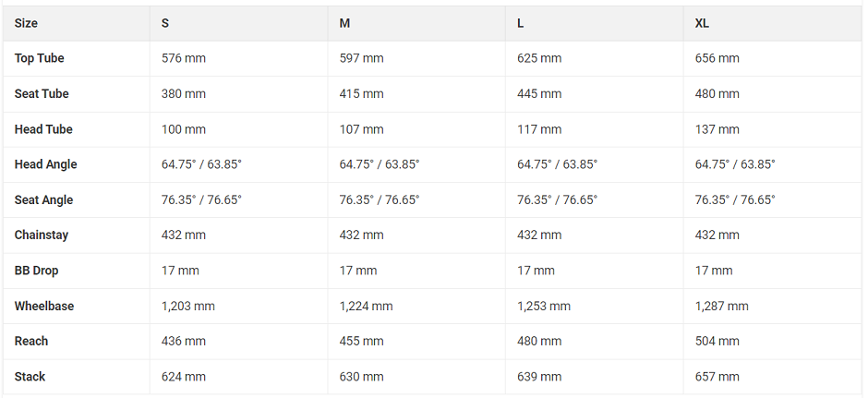Viewport: 868px width, 398px height.
Task: Click the Reach row label
Action: click(31, 341)
